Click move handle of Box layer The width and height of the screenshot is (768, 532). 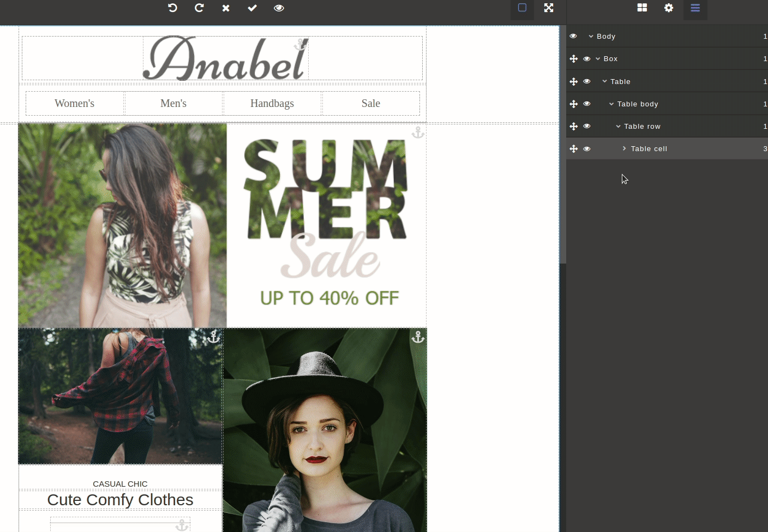(x=573, y=59)
